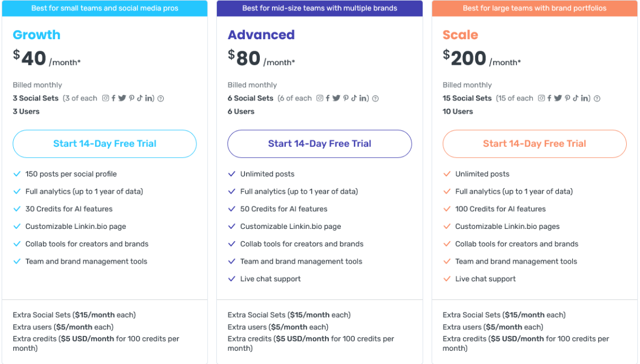
Task: Click the orange checkmark next to Live chat support
Action: tap(447, 279)
